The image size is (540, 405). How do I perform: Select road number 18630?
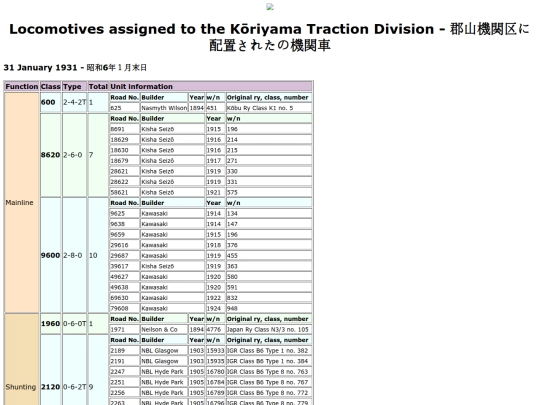tap(125, 150)
